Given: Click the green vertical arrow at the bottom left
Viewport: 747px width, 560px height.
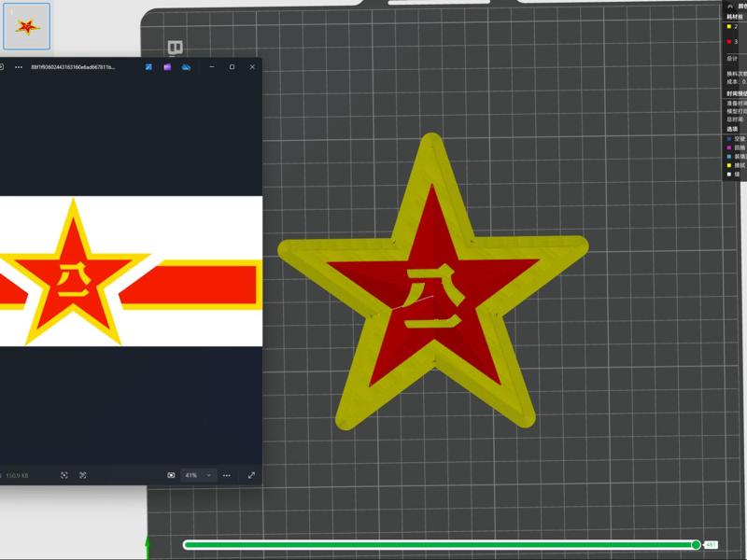Looking at the screenshot, I should click(148, 548).
